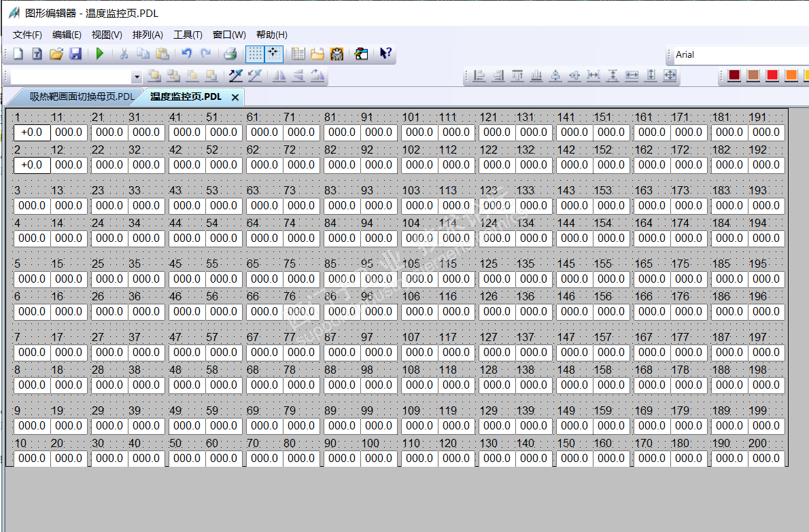Image resolution: width=809 pixels, height=532 pixels.
Task: Click the yellow folder icon beside the library
Action: tap(317, 54)
